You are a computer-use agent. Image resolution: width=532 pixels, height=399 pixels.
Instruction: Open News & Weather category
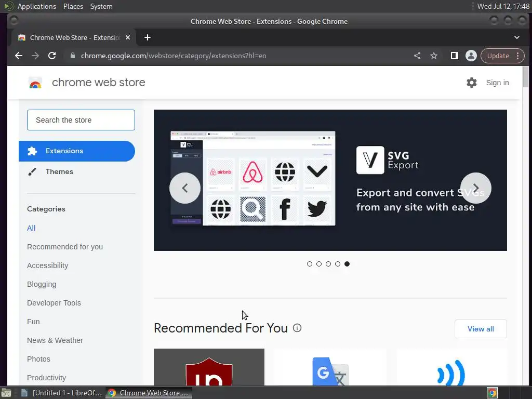click(x=55, y=340)
